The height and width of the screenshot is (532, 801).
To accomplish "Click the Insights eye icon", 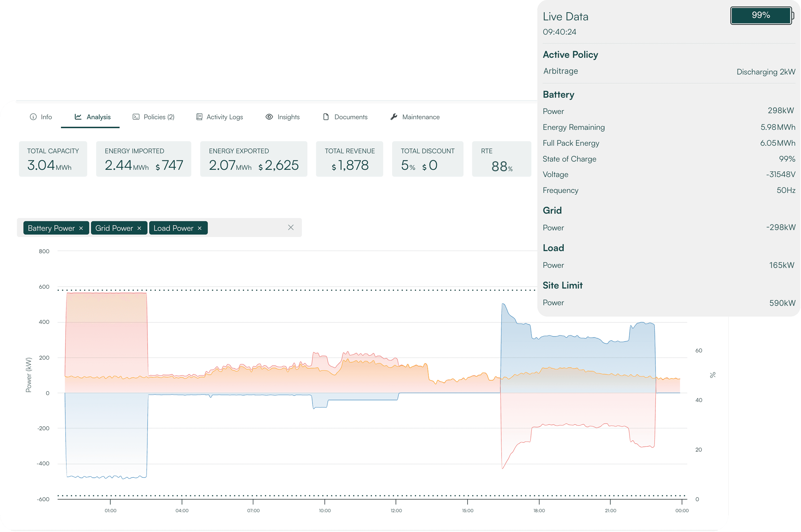I will [x=269, y=117].
